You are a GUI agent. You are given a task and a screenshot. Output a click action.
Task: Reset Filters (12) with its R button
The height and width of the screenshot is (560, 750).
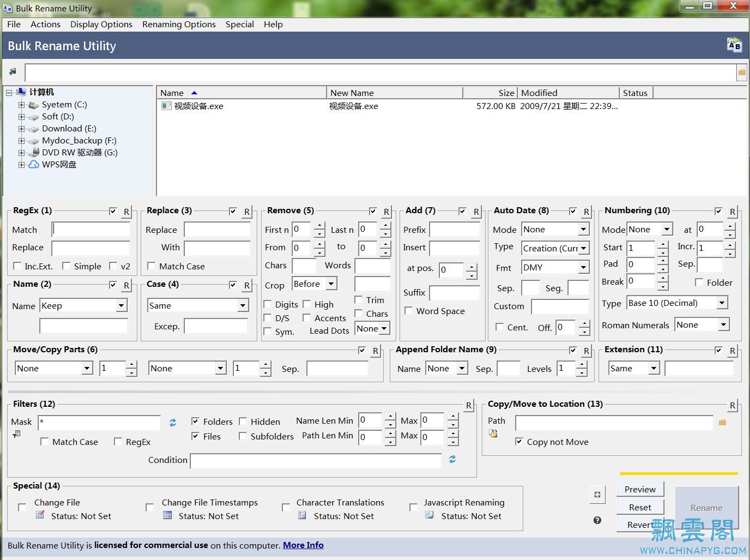click(x=469, y=406)
